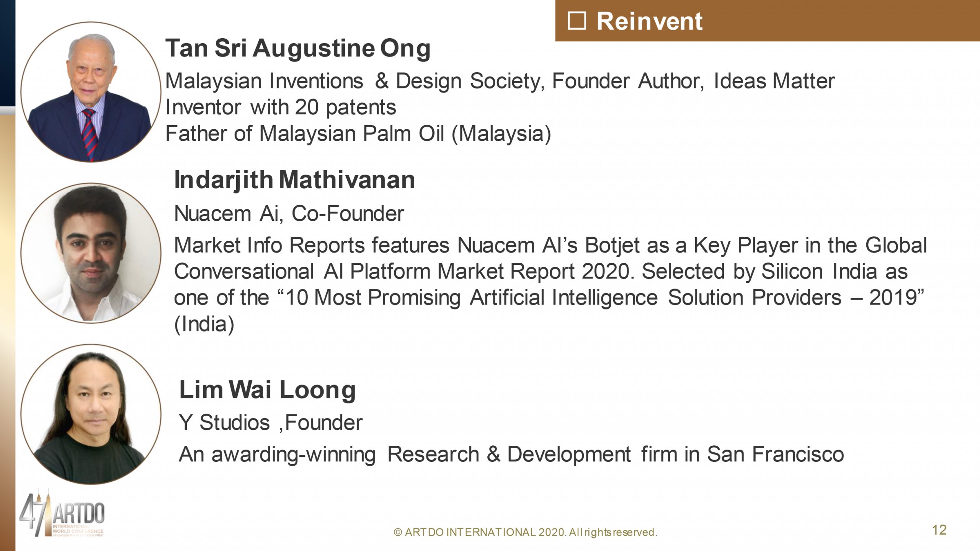The width and height of the screenshot is (980, 551).
Task: Click the bottom circular portrait photo
Action: tap(91, 414)
